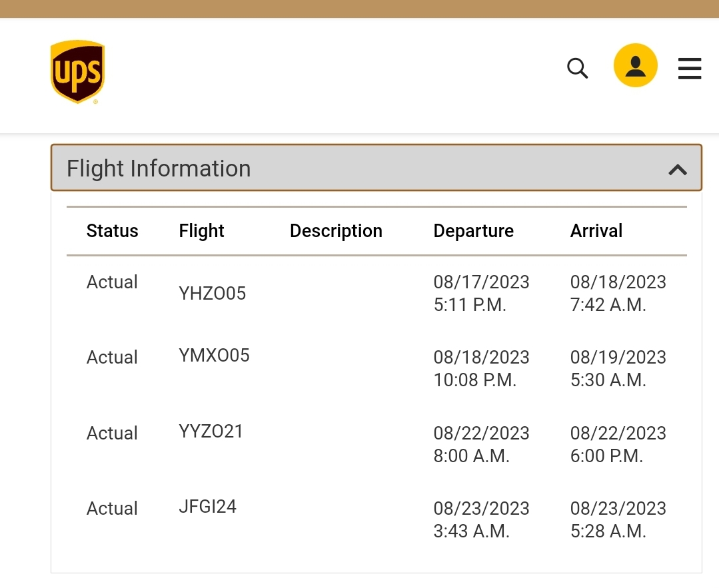
Task: Select flight number JFGI24
Action: coord(207,507)
